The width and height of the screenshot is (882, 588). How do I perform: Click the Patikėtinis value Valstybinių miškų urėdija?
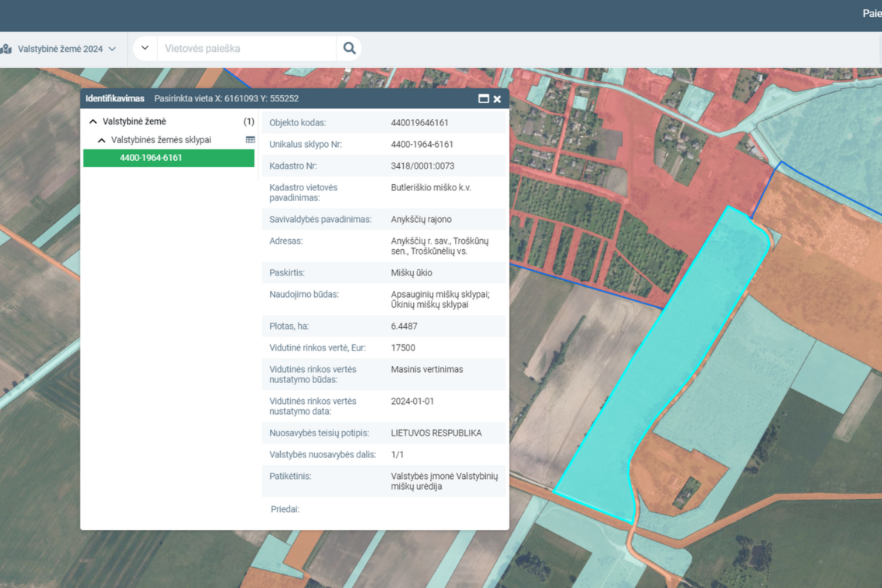point(444,481)
